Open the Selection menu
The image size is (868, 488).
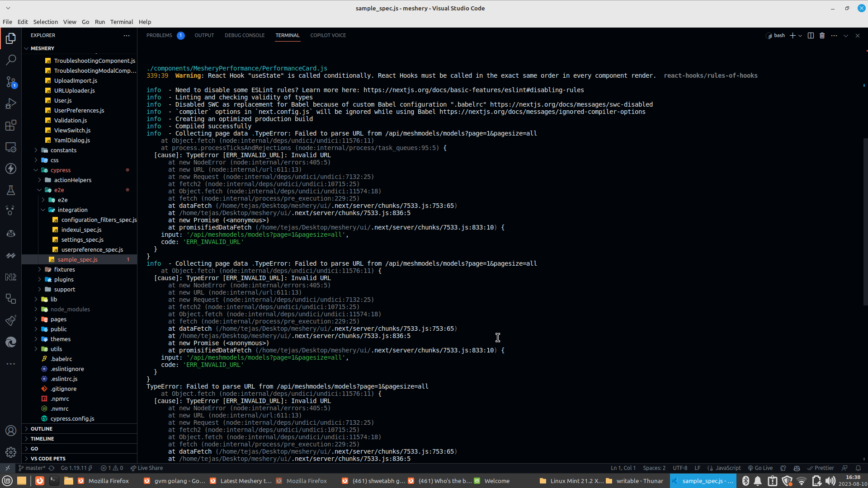45,22
